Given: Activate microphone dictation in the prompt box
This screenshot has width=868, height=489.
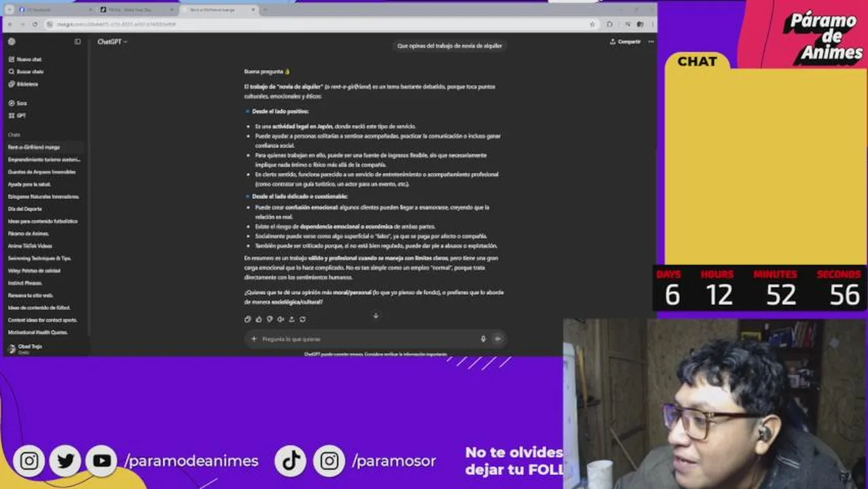Looking at the screenshot, I should point(484,338).
